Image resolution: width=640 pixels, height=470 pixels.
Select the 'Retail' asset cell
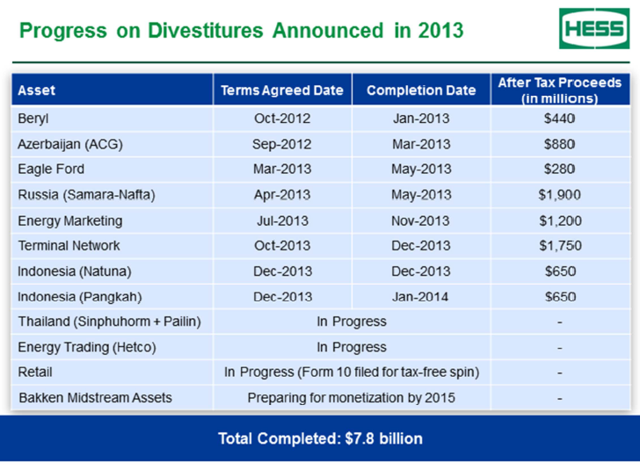[x=112, y=372]
